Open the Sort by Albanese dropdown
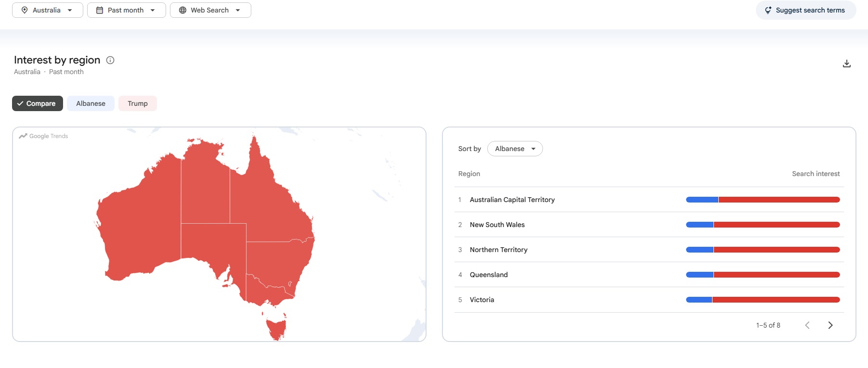The image size is (868, 368). pos(515,149)
